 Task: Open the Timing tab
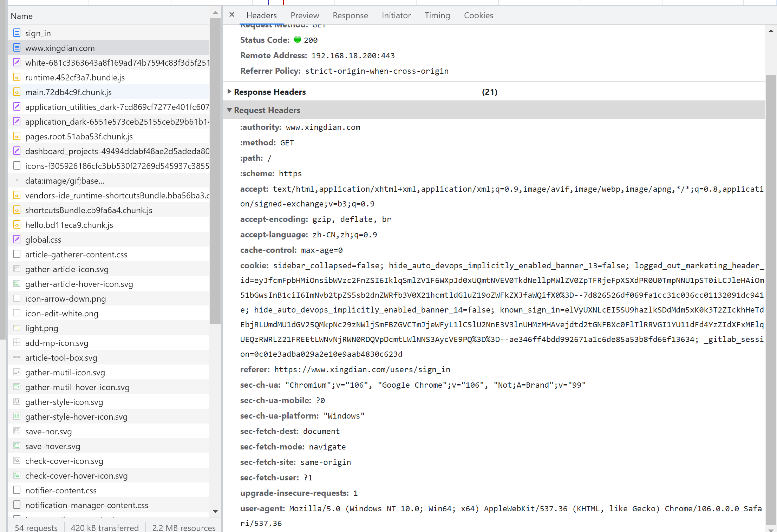click(437, 15)
